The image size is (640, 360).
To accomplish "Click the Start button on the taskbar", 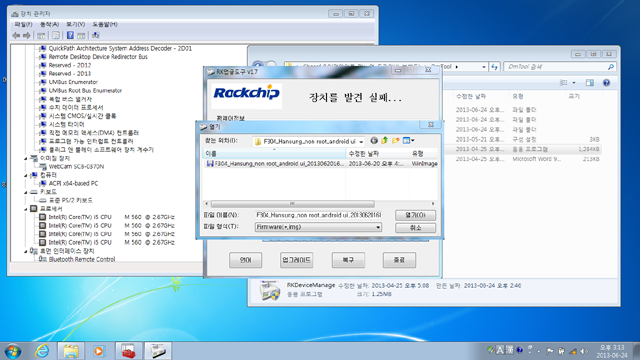I will [x=13, y=351].
